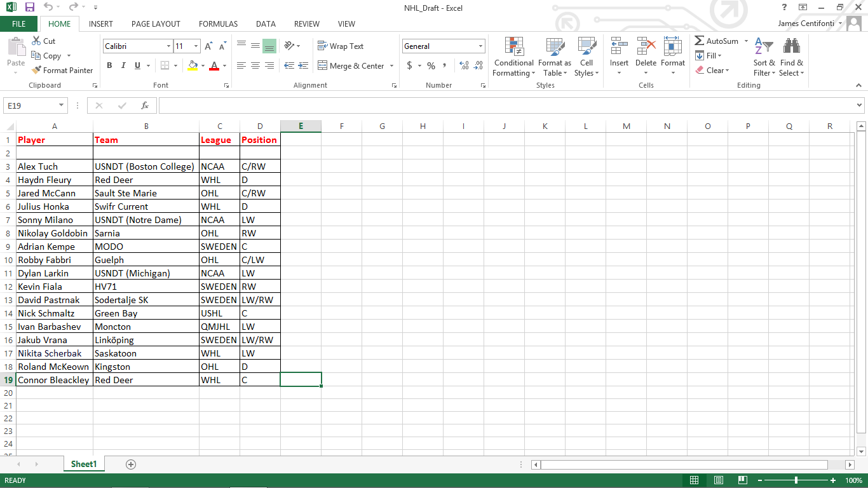Click the Fill button in Editing group
868x488 pixels.
point(709,56)
